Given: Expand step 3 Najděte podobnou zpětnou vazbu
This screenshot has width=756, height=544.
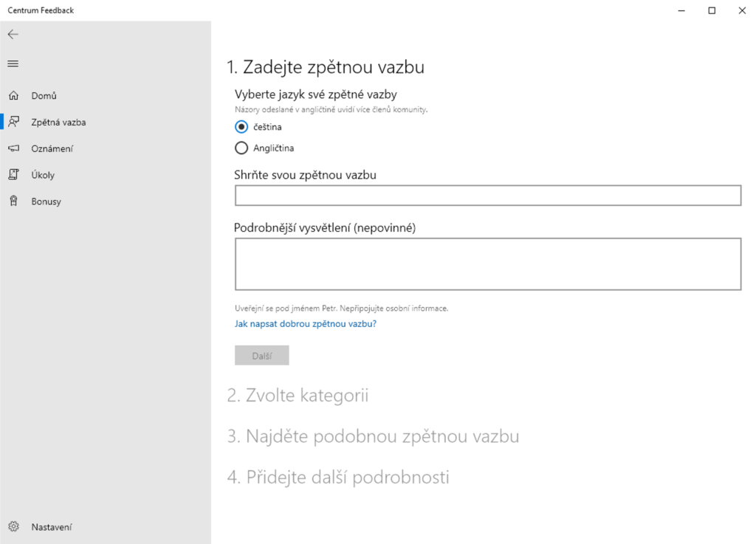Looking at the screenshot, I should (x=373, y=436).
